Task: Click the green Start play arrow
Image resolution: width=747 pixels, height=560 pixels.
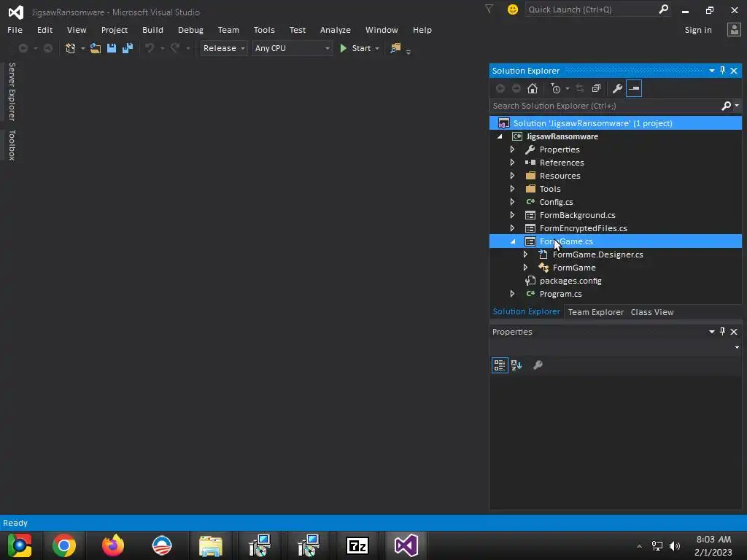Action: point(343,48)
